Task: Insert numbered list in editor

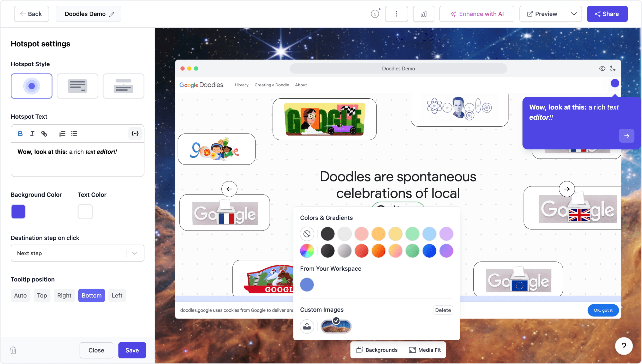Action: click(x=62, y=134)
